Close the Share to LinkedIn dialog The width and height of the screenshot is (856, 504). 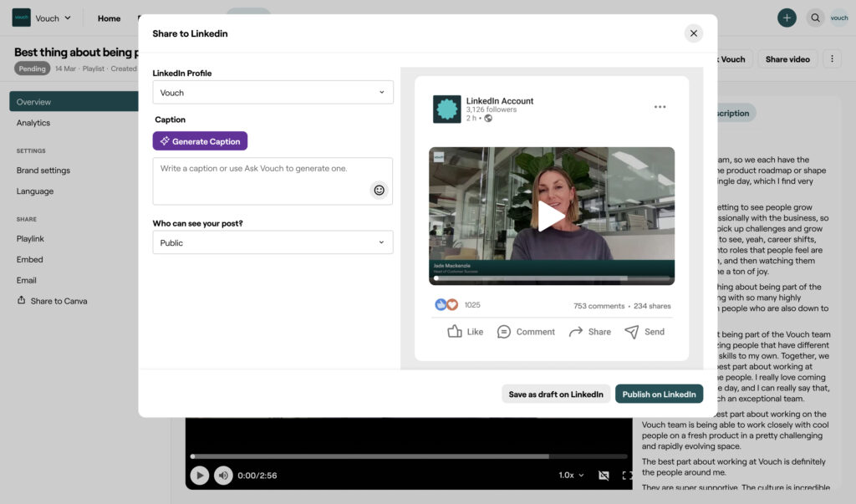tap(693, 33)
